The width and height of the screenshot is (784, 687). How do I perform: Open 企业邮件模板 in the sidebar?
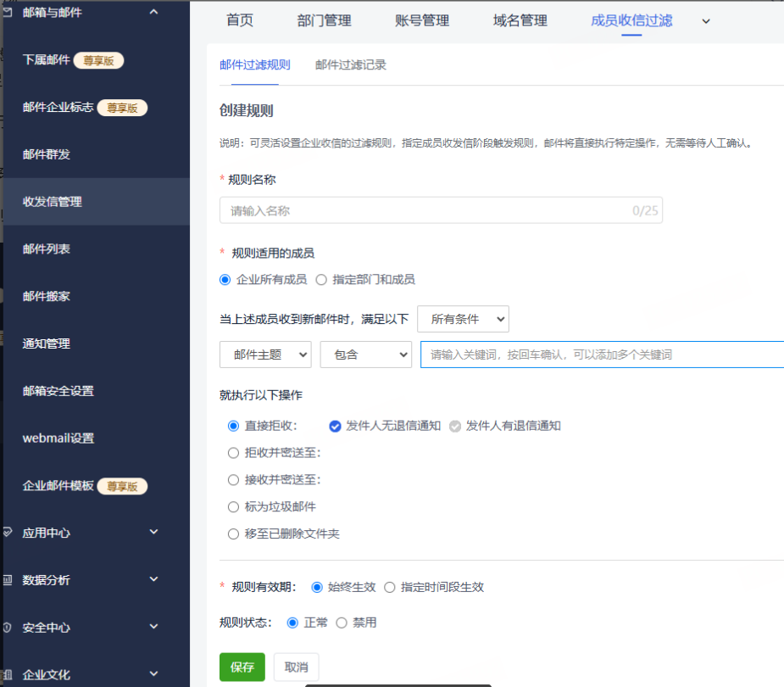tap(58, 485)
